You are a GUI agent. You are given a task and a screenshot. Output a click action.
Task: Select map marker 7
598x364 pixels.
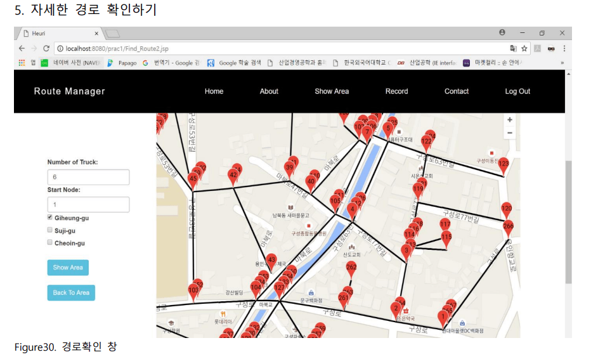[x=367, y=134]
